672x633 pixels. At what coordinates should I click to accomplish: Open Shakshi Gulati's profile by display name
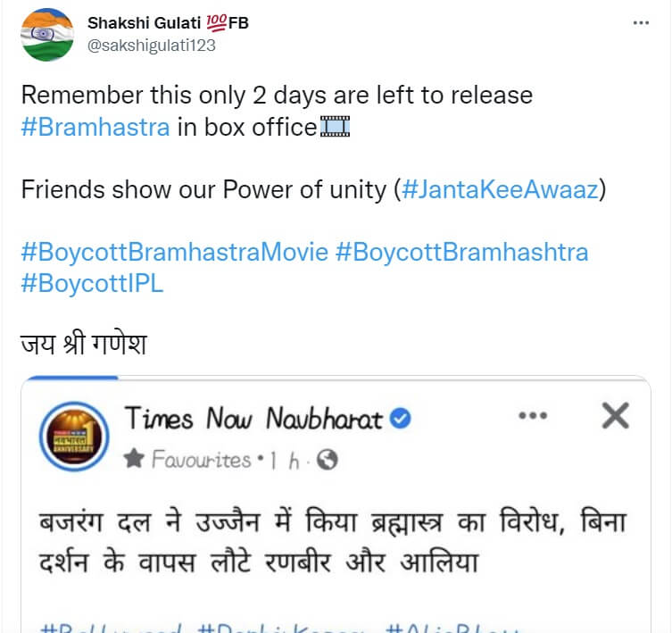point(143,23)
